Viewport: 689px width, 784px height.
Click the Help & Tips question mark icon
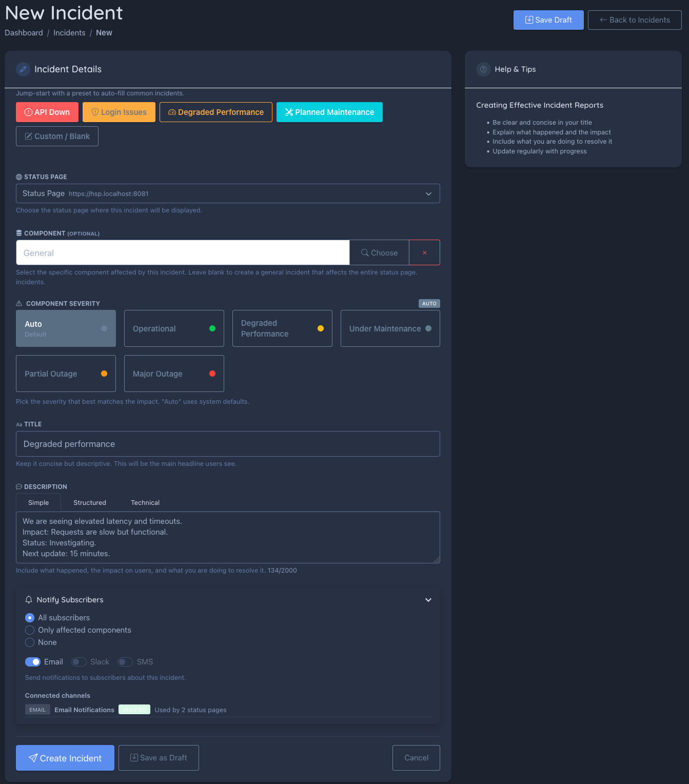pos(483,69)
